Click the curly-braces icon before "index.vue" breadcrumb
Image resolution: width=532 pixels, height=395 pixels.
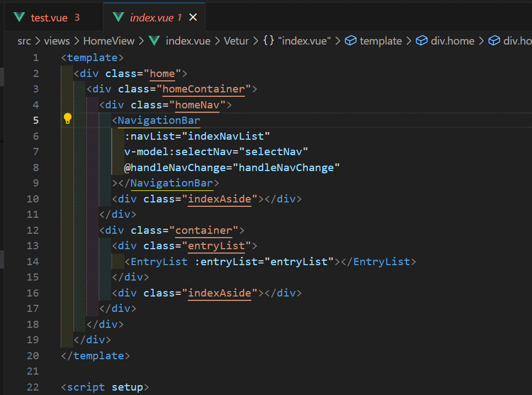[268, 41]
